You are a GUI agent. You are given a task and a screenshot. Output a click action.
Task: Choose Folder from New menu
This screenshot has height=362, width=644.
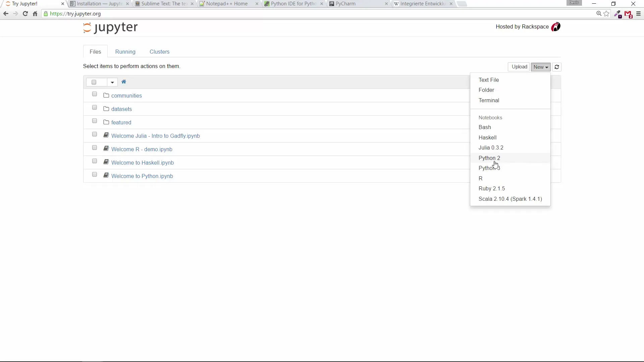[x=510, y=90]
